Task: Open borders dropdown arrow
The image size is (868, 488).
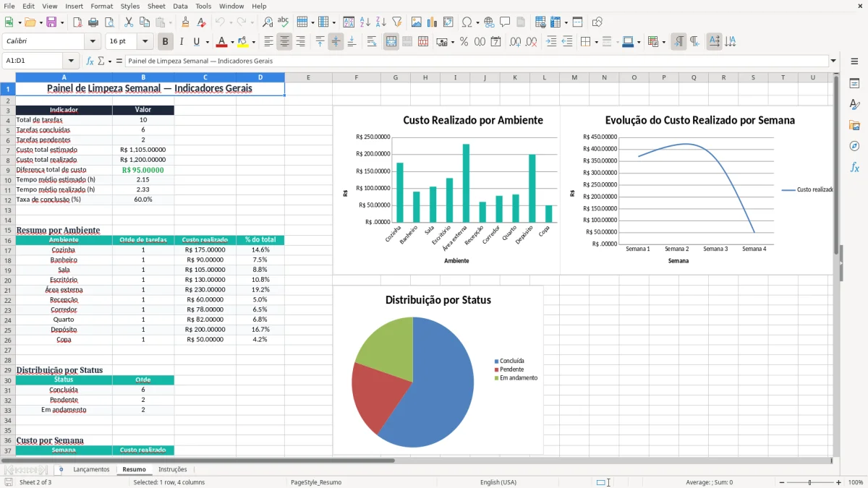Action: point(596,42)
